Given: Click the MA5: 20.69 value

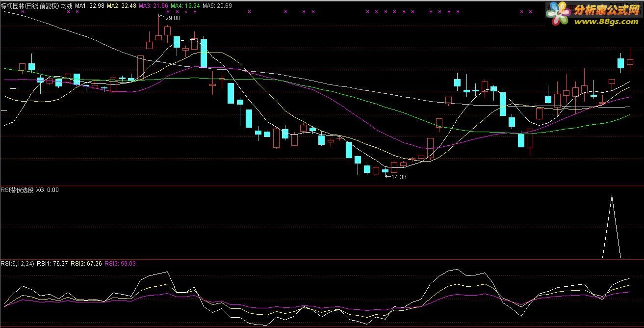Looking at the screenshot, I should (217, 6).
